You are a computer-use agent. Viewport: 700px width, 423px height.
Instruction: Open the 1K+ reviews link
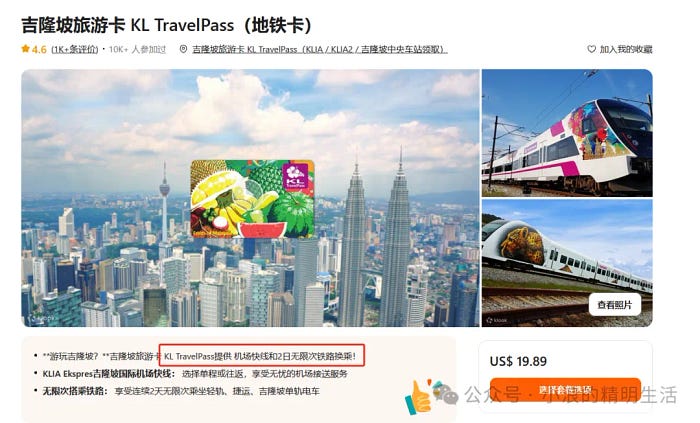75,49
